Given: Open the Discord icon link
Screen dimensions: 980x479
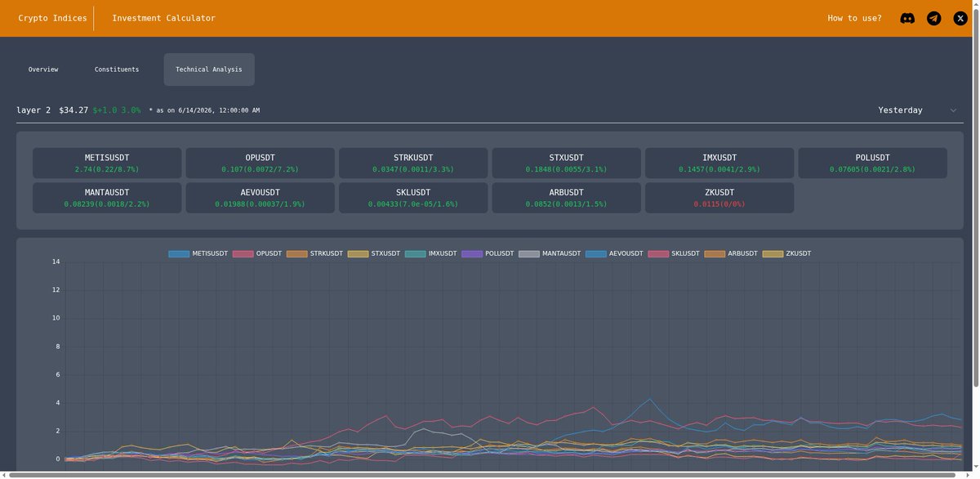Looking at the screenshot, I should 907,18.
